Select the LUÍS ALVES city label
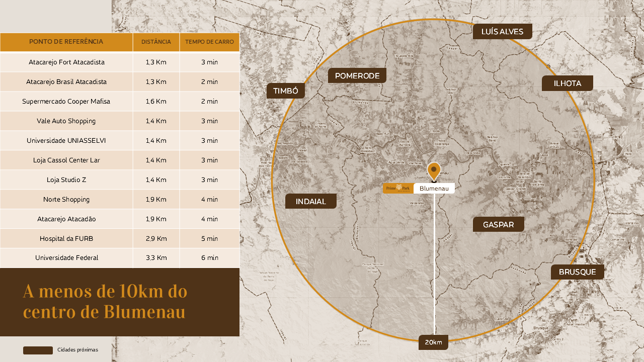 pyautogui.click(x=502, y=32)
